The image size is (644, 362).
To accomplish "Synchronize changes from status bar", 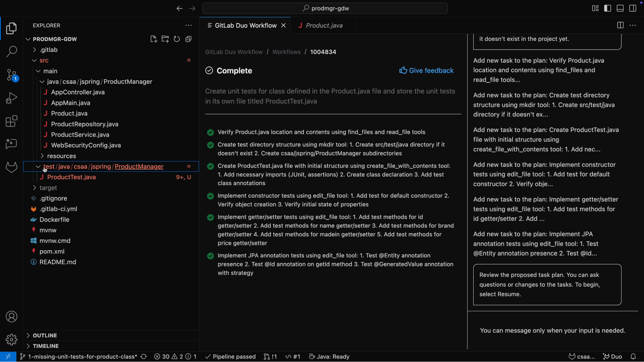I will tap(144, 357).
